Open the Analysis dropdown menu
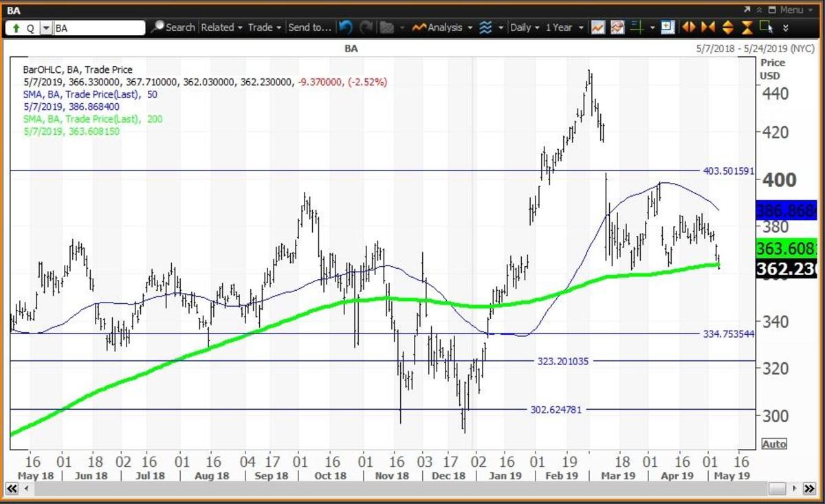825x504 pixels. pos(443,28)
